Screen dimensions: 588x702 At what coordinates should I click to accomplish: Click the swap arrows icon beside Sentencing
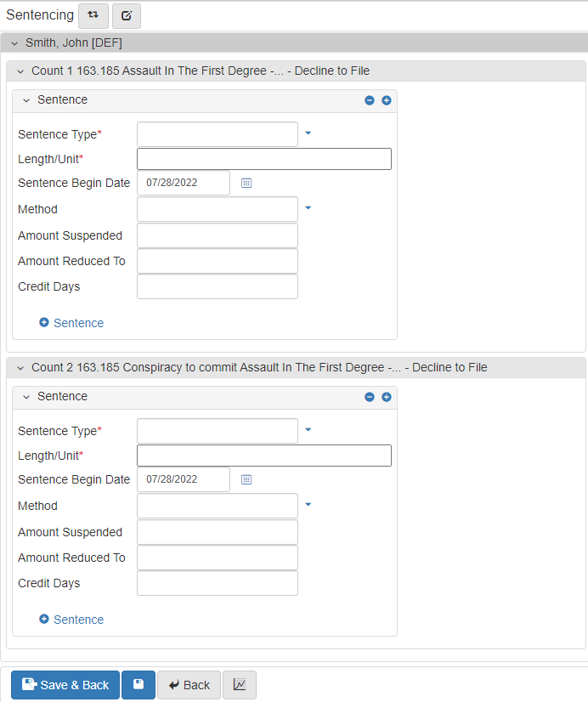[93, 15]
